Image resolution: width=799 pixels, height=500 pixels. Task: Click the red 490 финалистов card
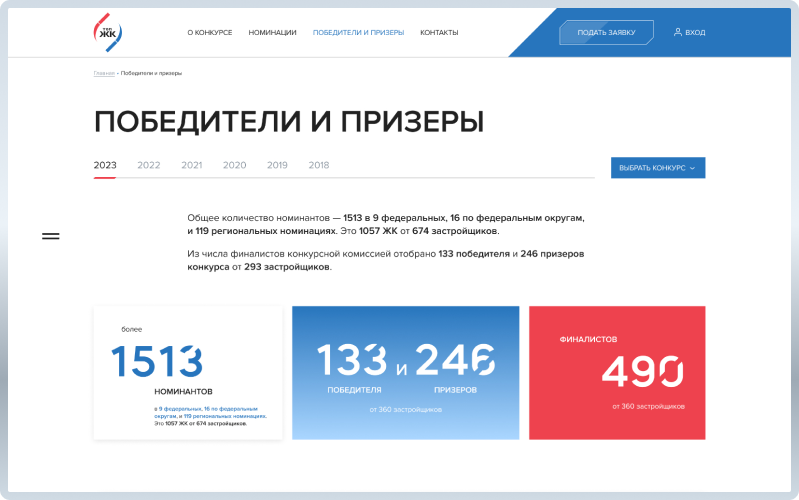tap(617, 372)
